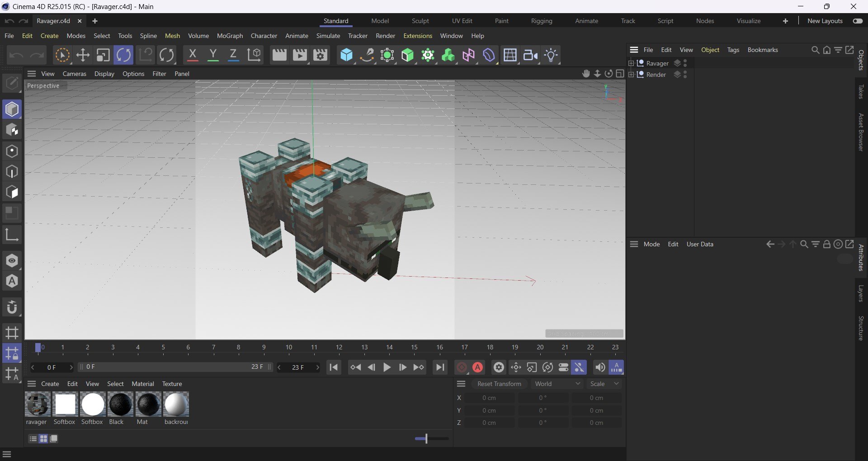The height and width of the screenshot is (461, 868).
Task: Switch to the Sculpt layout tab
Action: pyautogui.click(x=420, y=21)
